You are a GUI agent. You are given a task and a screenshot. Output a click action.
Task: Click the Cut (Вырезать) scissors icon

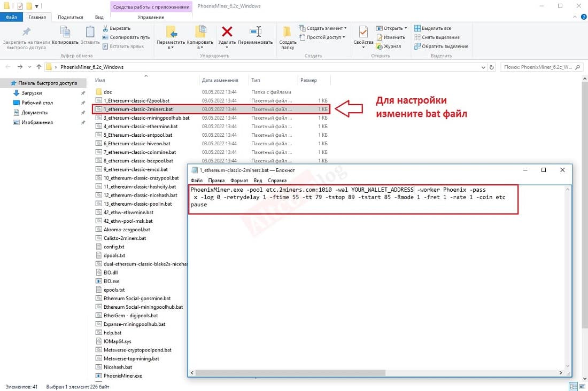click(x=105, y=28)
